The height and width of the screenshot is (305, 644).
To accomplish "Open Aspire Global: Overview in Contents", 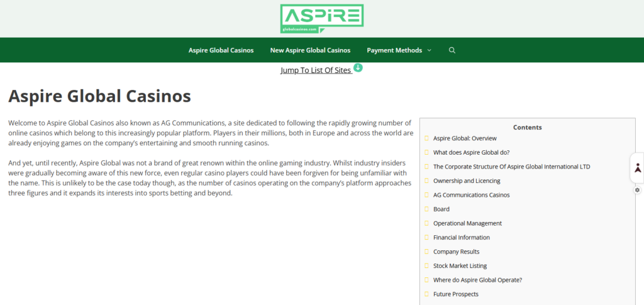I will tap(465, 138).
